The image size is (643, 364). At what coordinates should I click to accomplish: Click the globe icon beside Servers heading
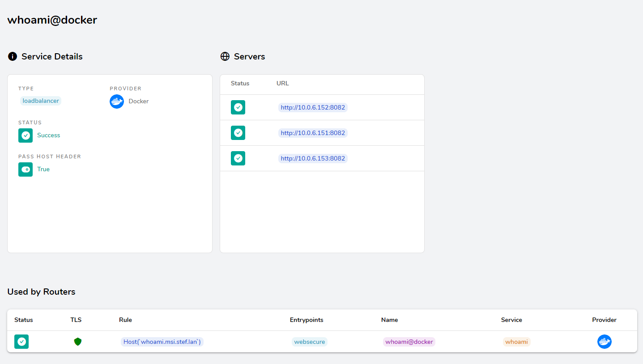[x=225, y=56]
